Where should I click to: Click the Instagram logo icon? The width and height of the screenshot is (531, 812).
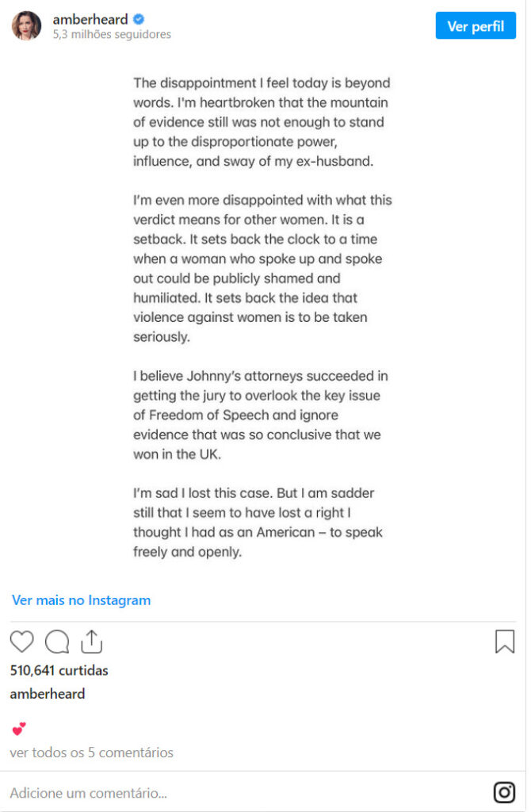coord(504,791)
